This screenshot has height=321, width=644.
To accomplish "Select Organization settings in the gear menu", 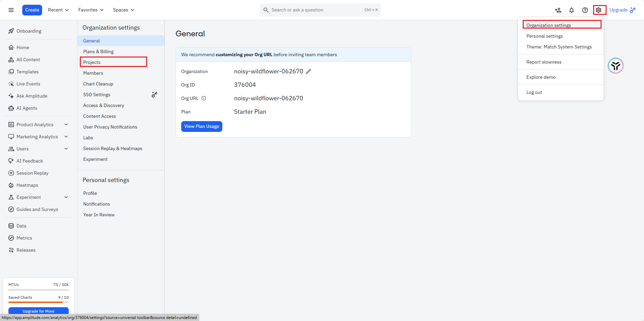I will click(561, 25).
